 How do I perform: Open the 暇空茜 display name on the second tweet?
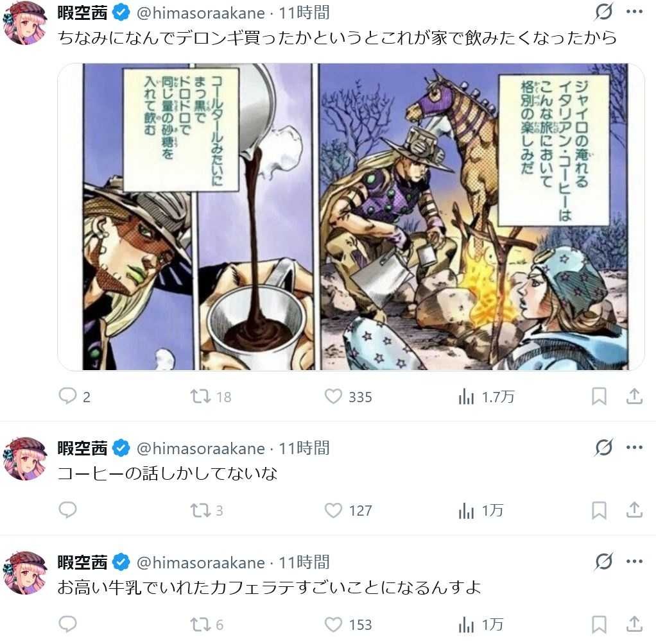82,448
